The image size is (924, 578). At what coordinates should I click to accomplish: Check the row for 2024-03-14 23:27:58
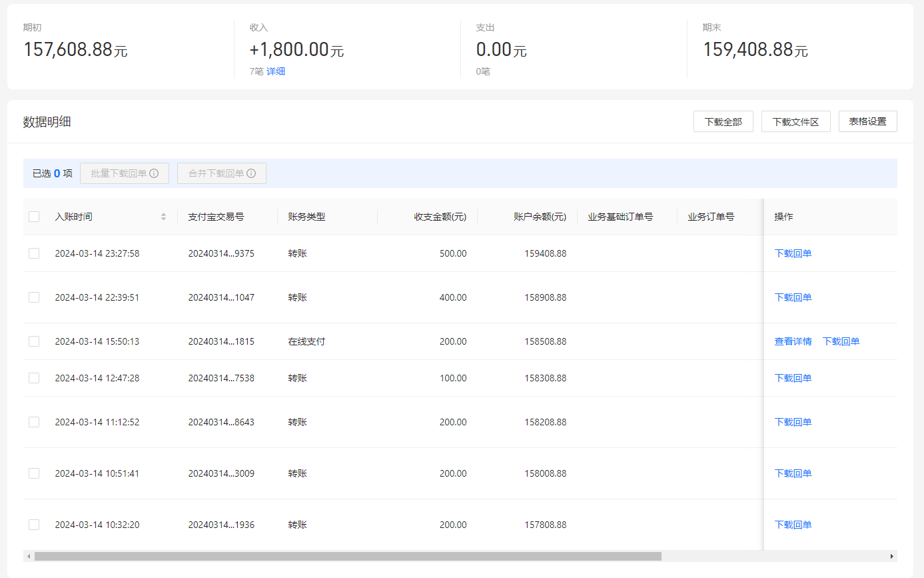[34, 253]
